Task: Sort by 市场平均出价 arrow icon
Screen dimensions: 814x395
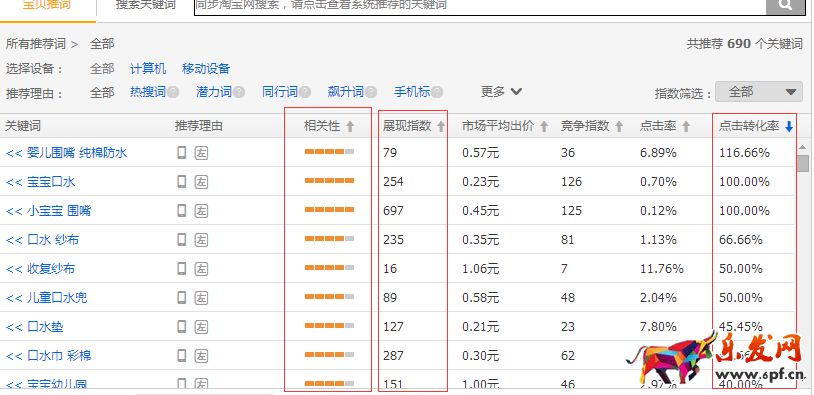Action: pyautogui.click(x=544, y=126)
